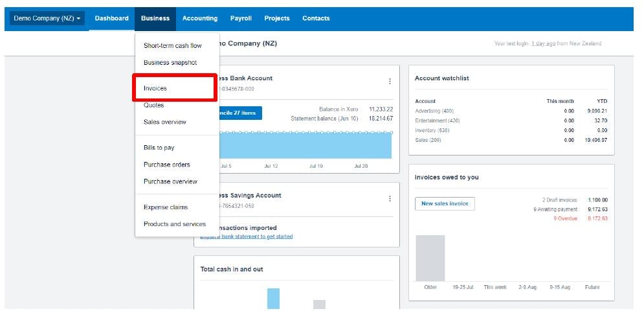Open Business Bank Account kebab options icon
Image resolution: width=644 pixels, height=333 pixels.
pos(390,82)
